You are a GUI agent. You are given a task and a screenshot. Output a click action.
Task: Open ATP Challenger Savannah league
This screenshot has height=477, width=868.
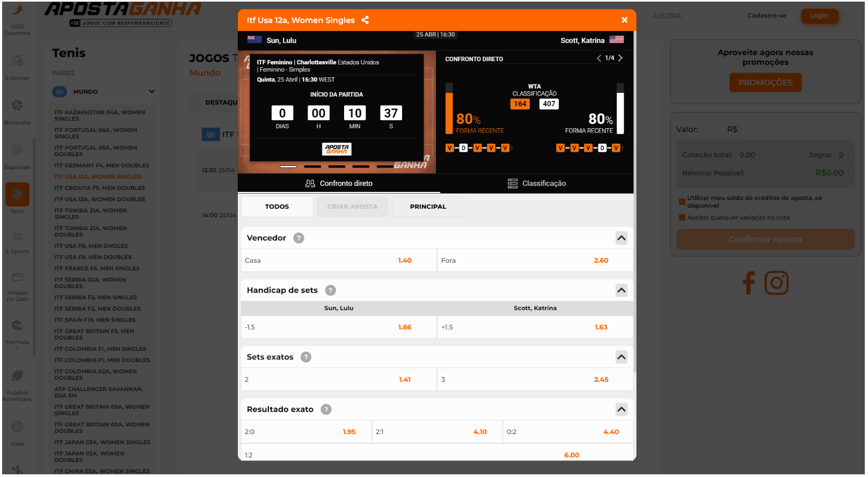[x=98, y=393]
